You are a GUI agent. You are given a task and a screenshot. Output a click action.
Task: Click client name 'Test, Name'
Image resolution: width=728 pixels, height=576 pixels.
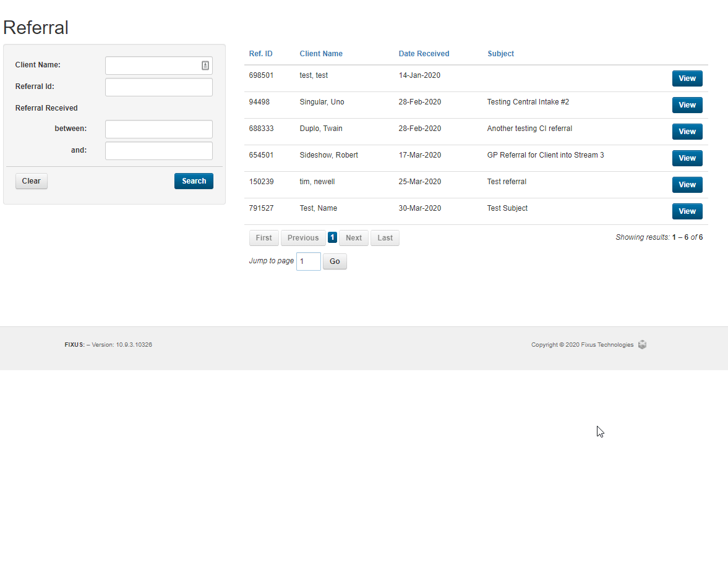(318, 208)
